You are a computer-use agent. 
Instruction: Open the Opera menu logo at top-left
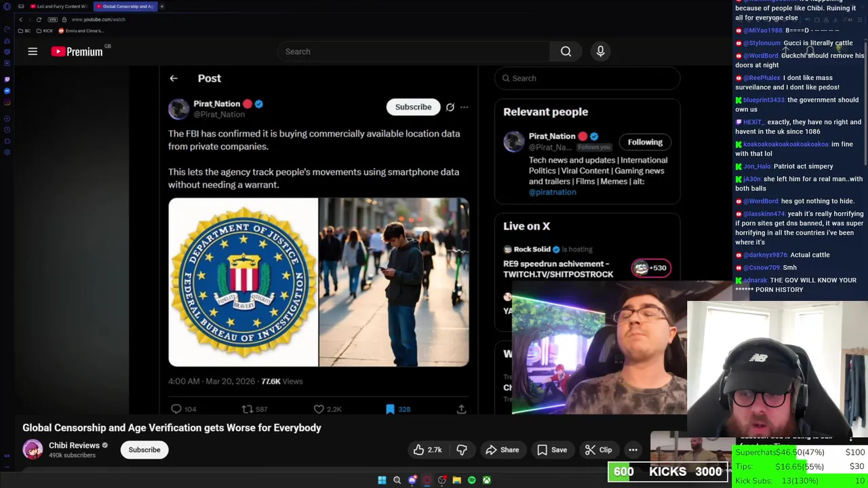pos(7,6)
